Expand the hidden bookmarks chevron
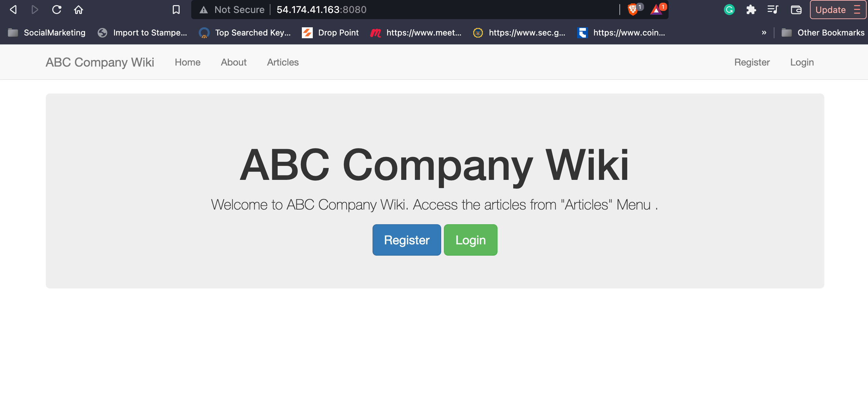This screenshot has width=868, height=400. tap(764, 33)
